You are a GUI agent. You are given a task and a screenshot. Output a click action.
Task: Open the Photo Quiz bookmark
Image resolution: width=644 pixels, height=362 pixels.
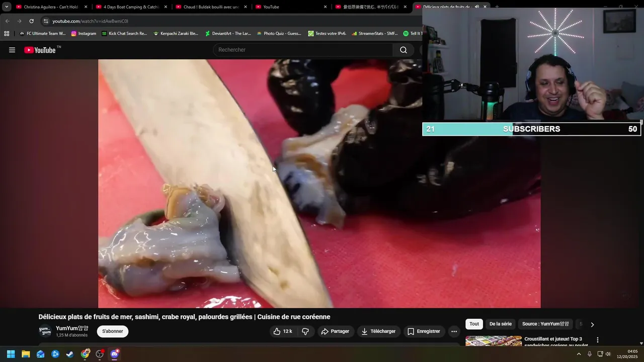tap(279, 34)
